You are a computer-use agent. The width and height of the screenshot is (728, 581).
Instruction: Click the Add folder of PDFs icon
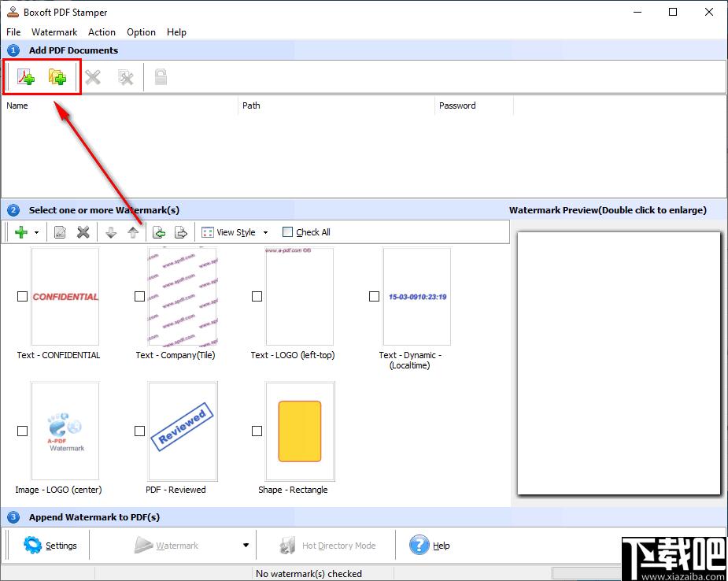pos(57,77)
